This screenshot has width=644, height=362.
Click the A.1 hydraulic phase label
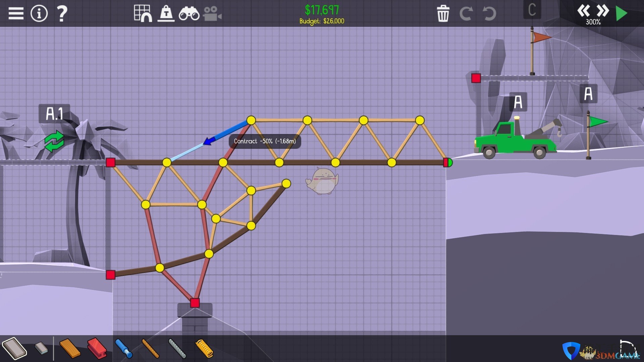point(54,113)
